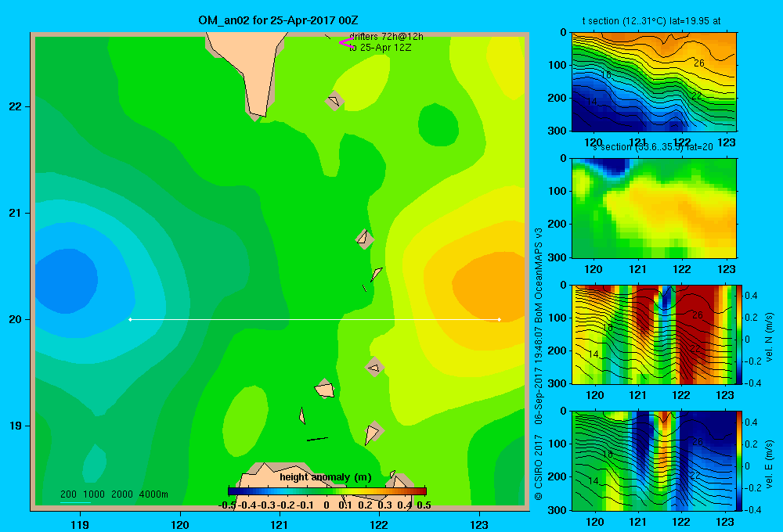
Task: Click the blue low-anomaly eddy centre on the map
Action: (65, 280)
